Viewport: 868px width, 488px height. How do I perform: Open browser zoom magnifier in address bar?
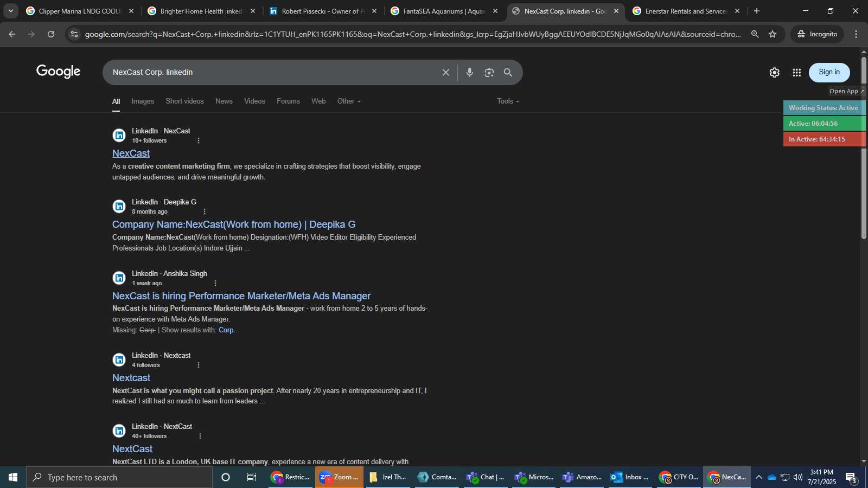tap(755, 34)
